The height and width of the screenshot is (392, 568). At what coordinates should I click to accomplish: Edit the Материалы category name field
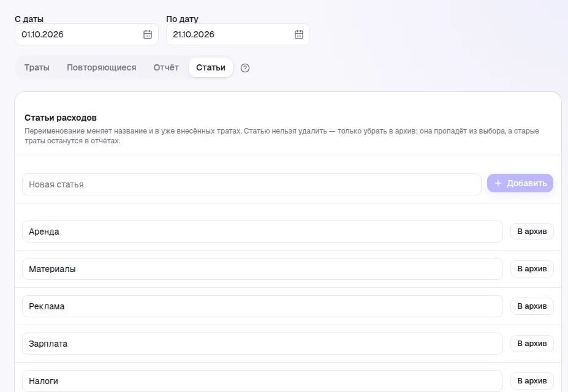pos(263,269)
